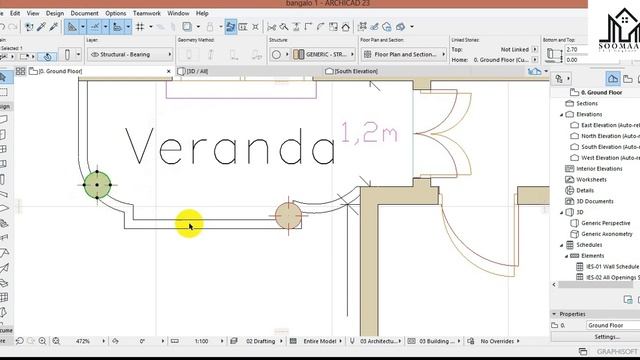Select Worksheets in the navigator

tap(587, 180)
